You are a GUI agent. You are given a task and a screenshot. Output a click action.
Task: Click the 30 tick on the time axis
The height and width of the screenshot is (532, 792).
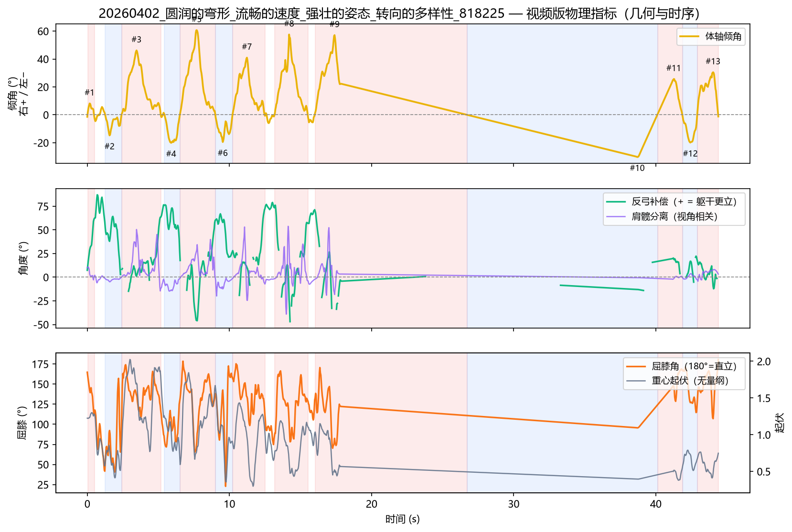[514, 504]
